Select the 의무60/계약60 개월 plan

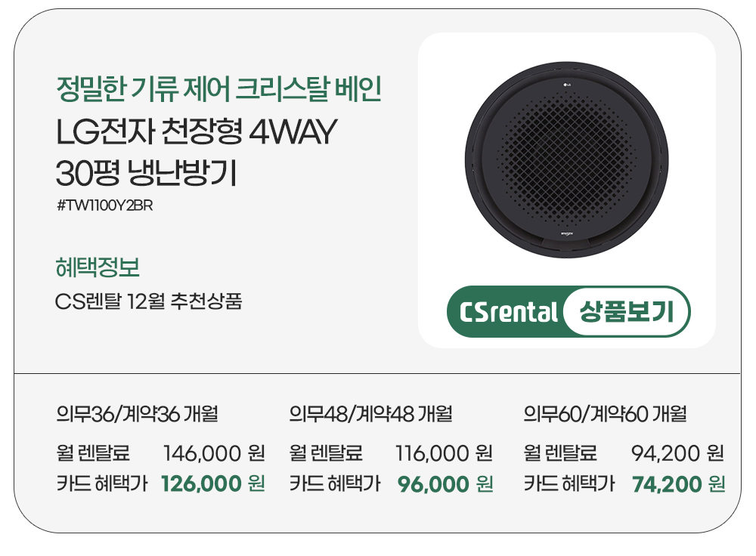[605, 414]
